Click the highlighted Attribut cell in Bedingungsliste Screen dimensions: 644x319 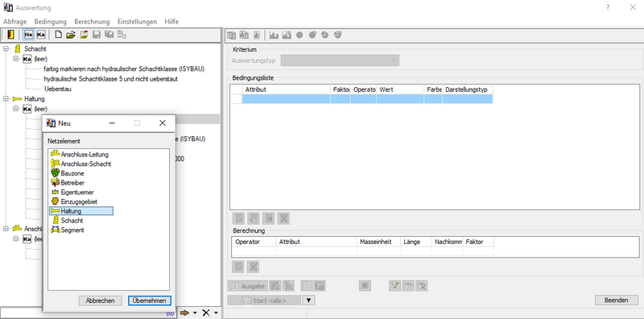287,98
